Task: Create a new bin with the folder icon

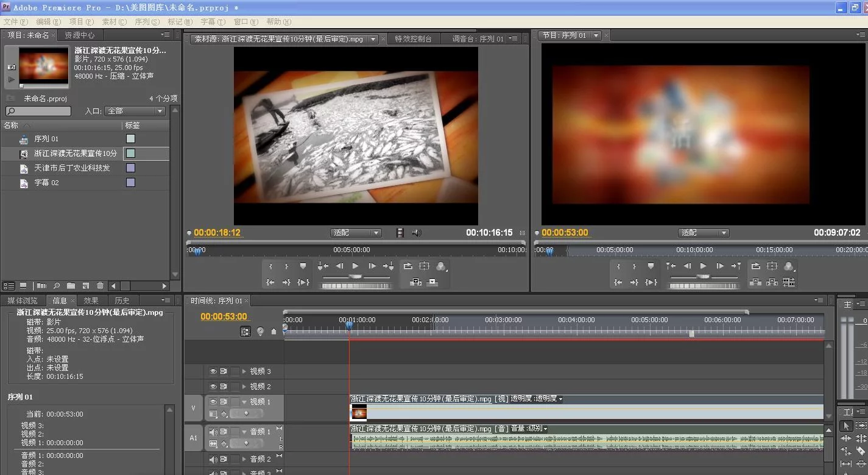Action: (x=71, y=286)
